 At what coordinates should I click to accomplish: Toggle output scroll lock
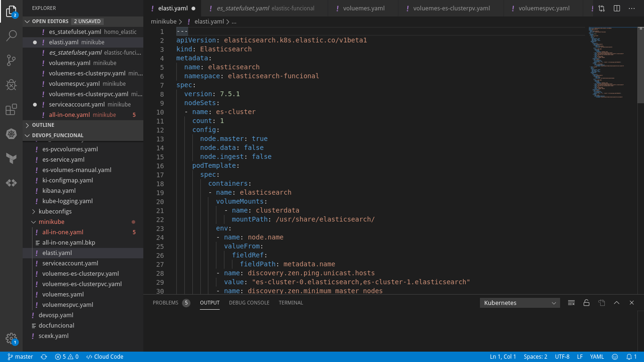586,303
